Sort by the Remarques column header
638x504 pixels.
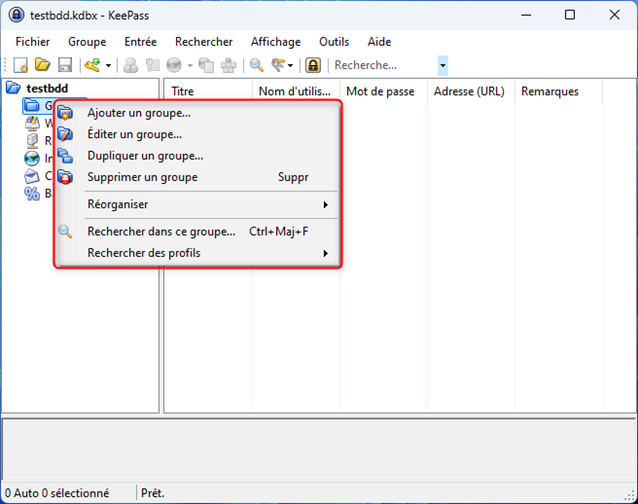click(x=559, y=91)
